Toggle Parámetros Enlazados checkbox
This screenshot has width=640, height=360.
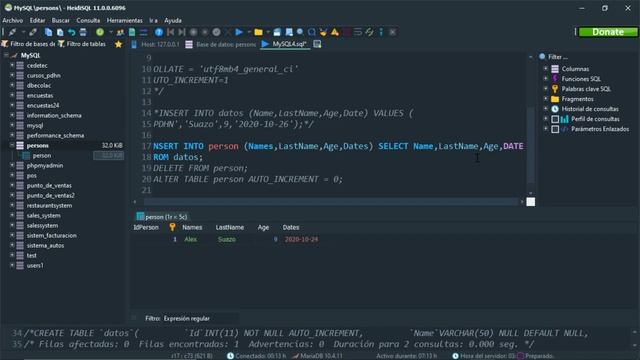[555, 129]
